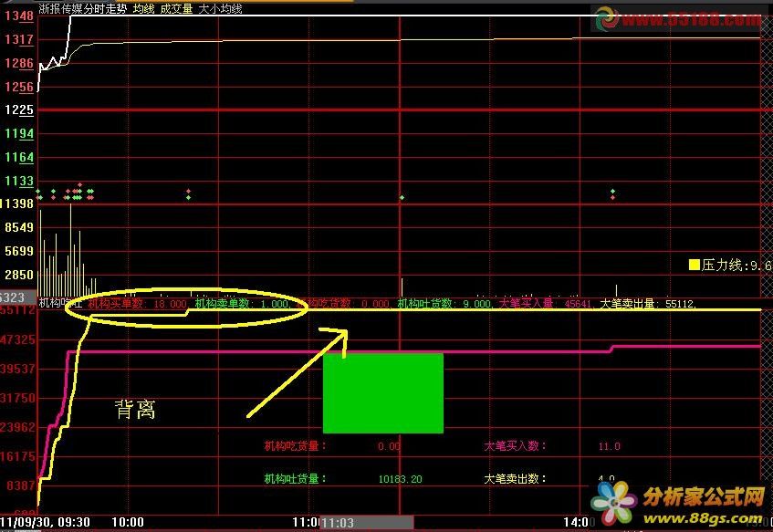Click the 浙报传媒分时走势 chart title
This screenshot has width=773, height=532.
point(83,8)
